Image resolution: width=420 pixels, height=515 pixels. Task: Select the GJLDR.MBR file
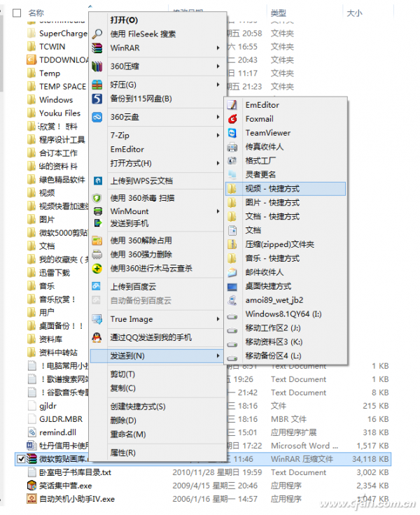(x=61, y=419)
